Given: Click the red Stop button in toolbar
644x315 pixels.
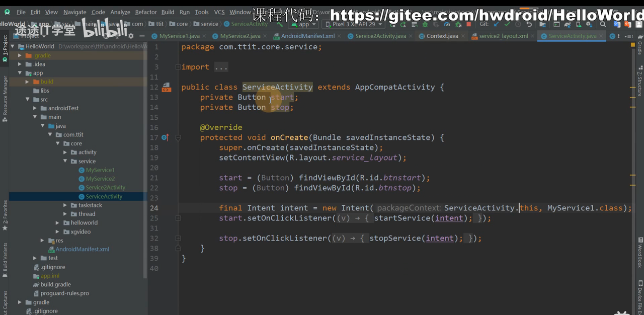Looking at the screenshot, I should (x=468, y=24).
